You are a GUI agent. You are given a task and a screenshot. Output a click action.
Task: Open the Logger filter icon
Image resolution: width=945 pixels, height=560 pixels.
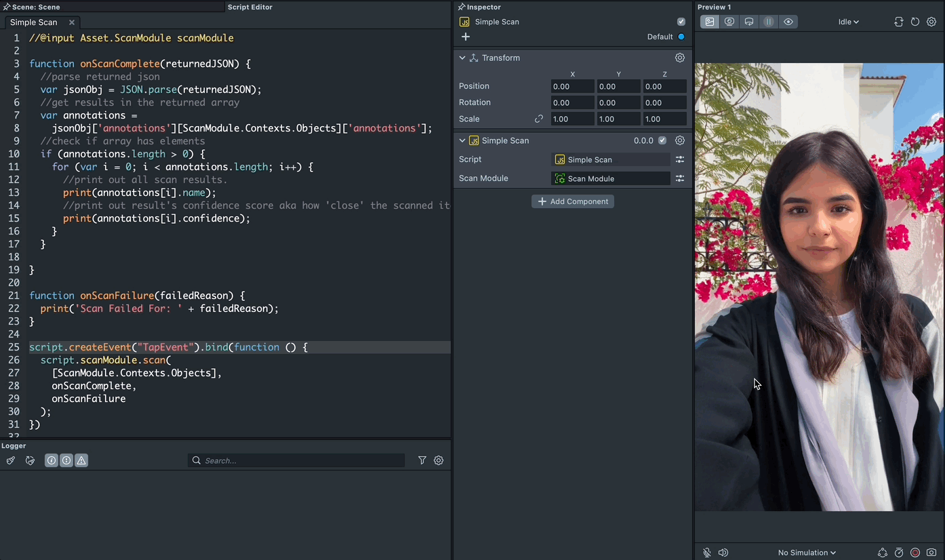pyautogui.click(x=422, y=460)
